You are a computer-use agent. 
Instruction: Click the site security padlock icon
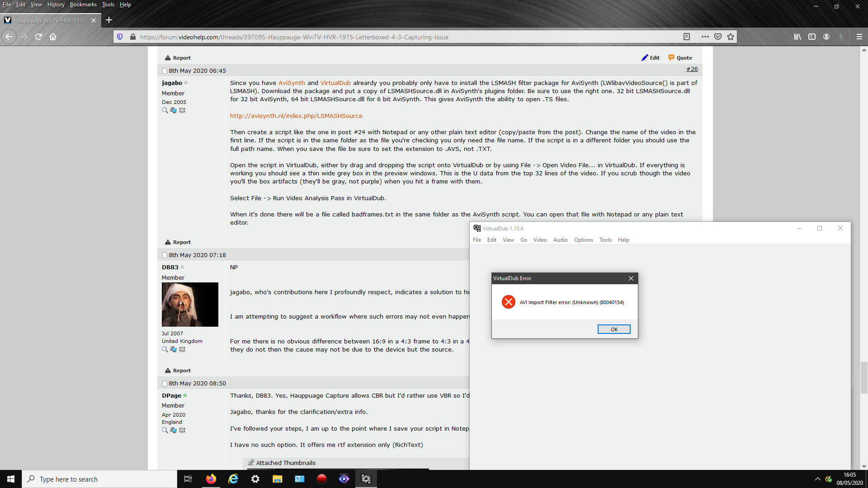[132, 37]
